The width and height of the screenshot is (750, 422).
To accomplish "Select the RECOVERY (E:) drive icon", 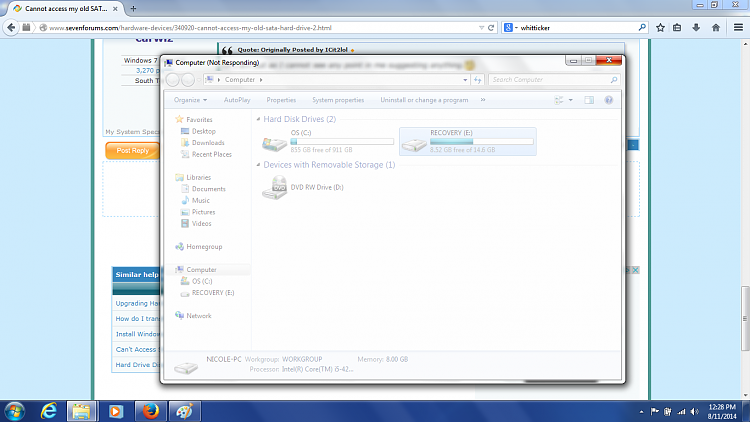I will click(x=414, y=143).
